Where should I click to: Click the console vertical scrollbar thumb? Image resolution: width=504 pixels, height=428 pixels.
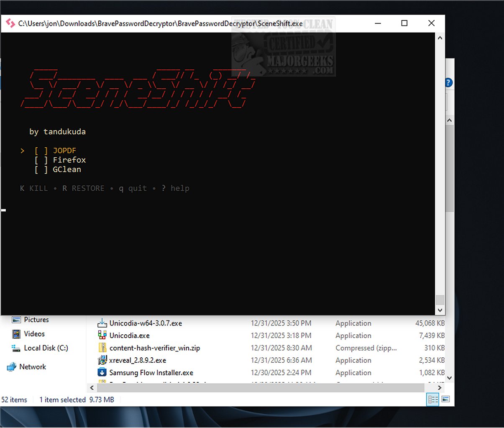[x=440, y=300]
